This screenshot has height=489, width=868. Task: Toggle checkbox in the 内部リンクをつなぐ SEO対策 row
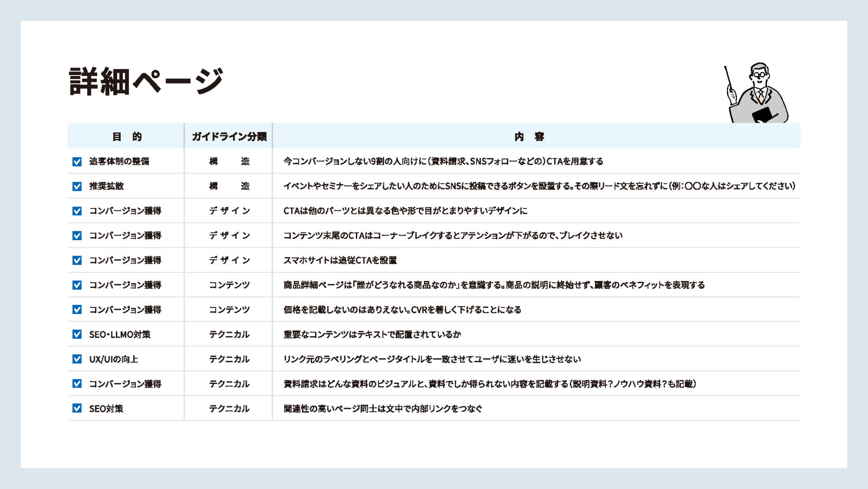(x=77, y=408)
